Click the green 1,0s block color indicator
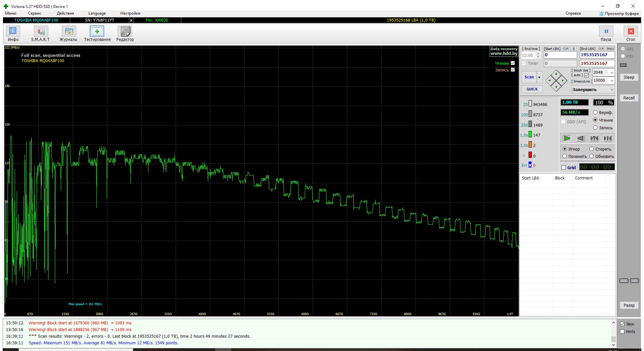Screen dimensions: 644x351 pos(530,134)
